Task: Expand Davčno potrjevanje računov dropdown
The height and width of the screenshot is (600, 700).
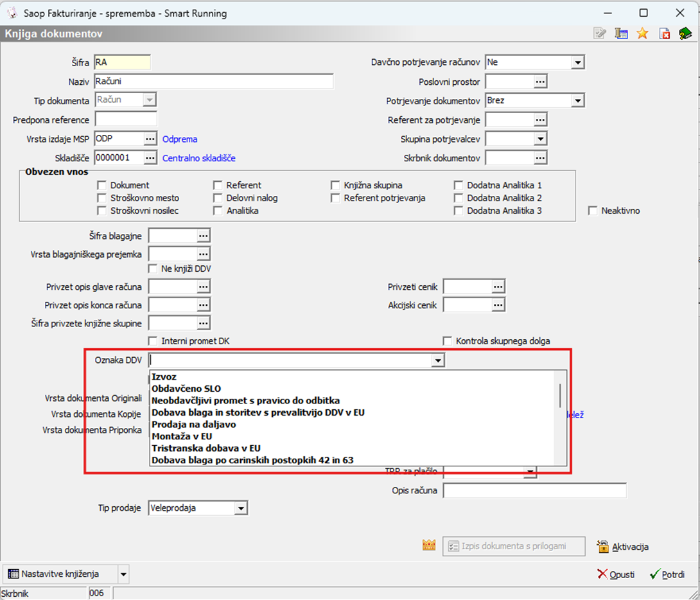Action: [578, 62]
